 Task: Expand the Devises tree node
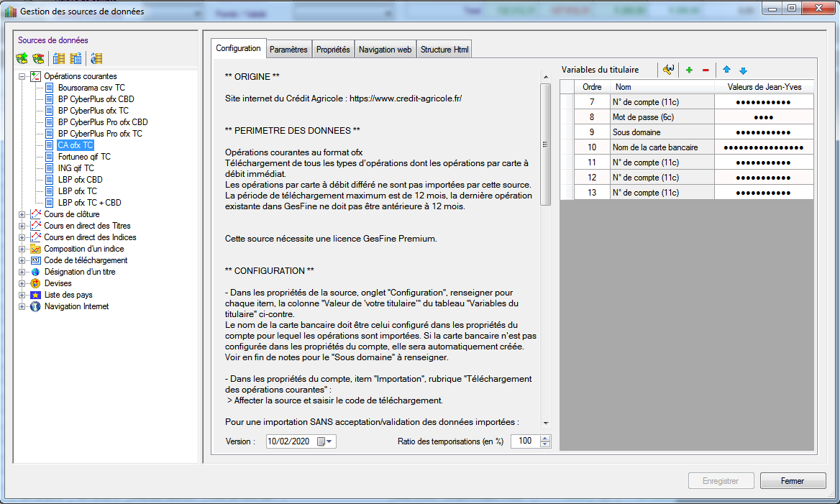[22, 283]
